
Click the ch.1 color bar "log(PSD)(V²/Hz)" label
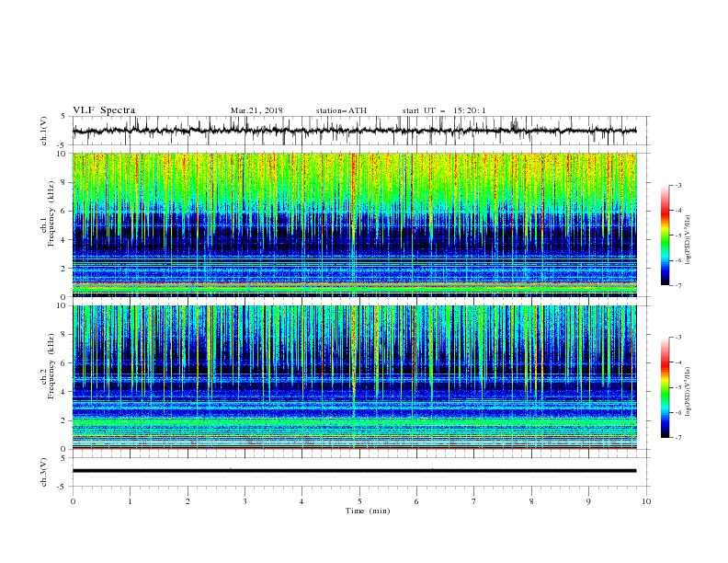point(688,240)
